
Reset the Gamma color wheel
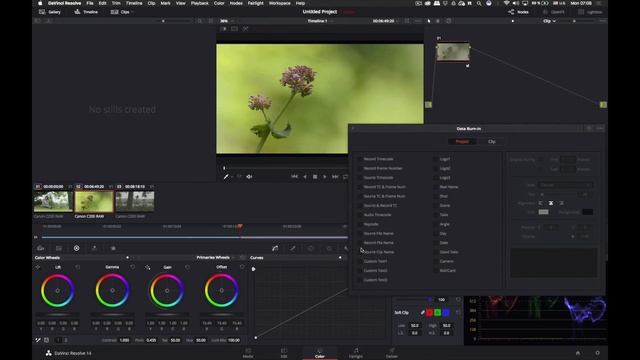[133, 267]
